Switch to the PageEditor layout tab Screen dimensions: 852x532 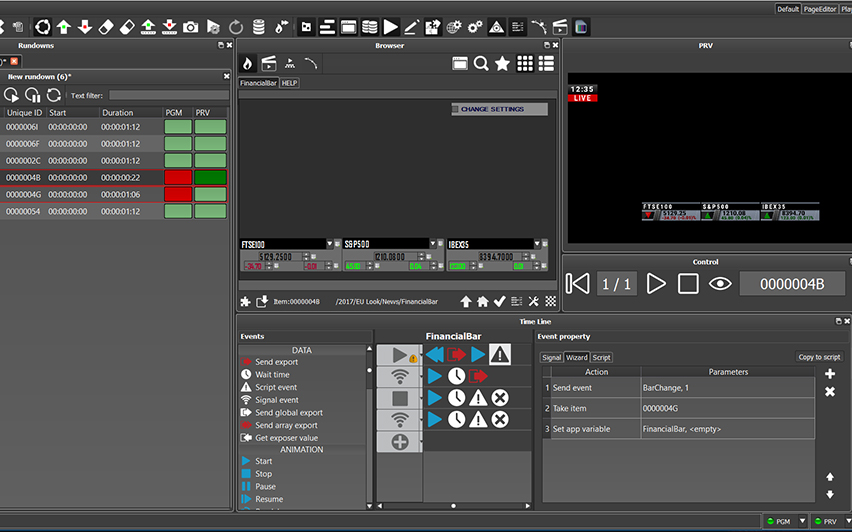point(820,9)
